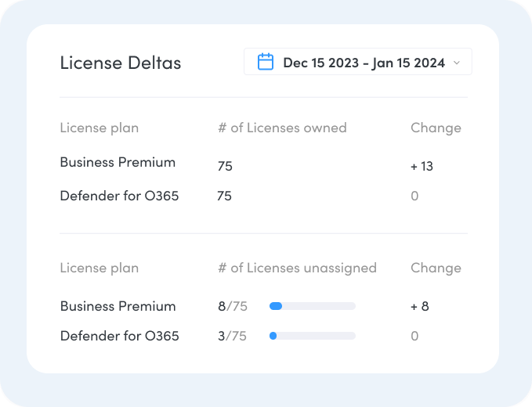Select Business Premium in the owned table
This screenshot has width=532, height=407.
pos(118,162)
